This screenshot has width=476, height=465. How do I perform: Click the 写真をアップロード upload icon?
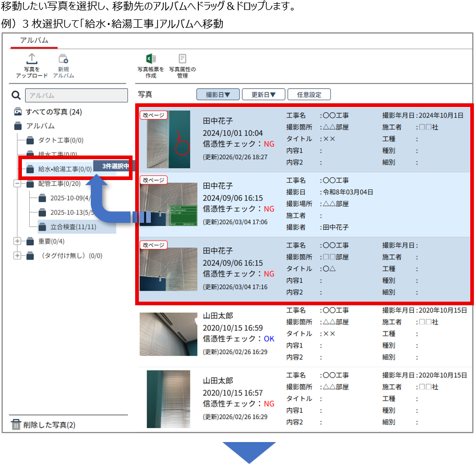point(31,59)
